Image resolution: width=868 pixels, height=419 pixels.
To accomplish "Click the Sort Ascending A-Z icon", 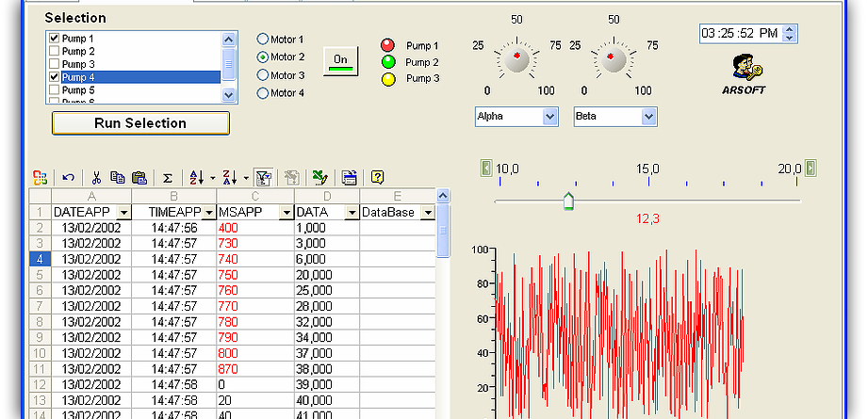I will [x=196, y=177].
